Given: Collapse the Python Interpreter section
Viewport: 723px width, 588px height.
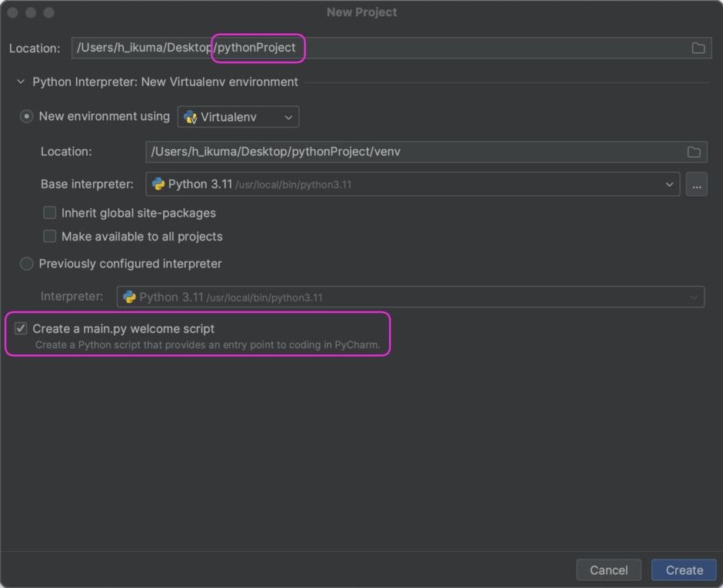Looking at the screenshot, I should pos(21,81).
